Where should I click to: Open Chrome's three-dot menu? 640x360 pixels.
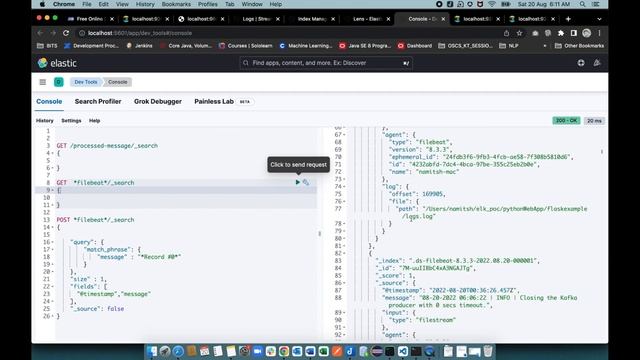[x=599, y=33]
